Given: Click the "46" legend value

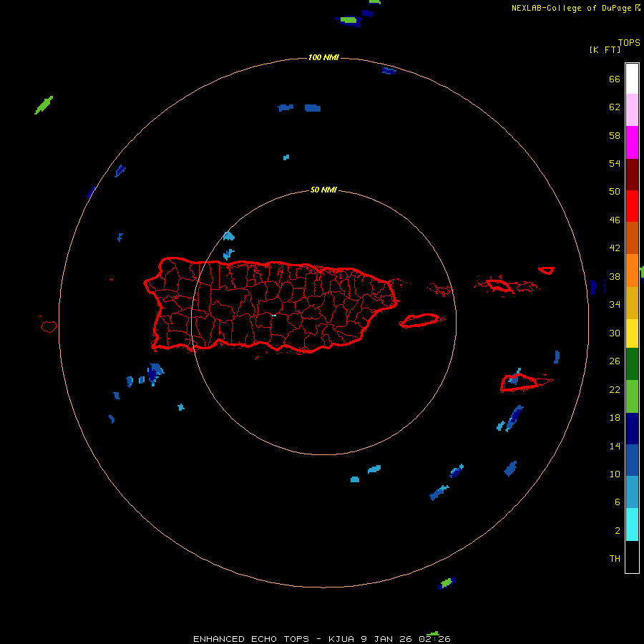Looking at the screenshot, I should click(615, 220).
